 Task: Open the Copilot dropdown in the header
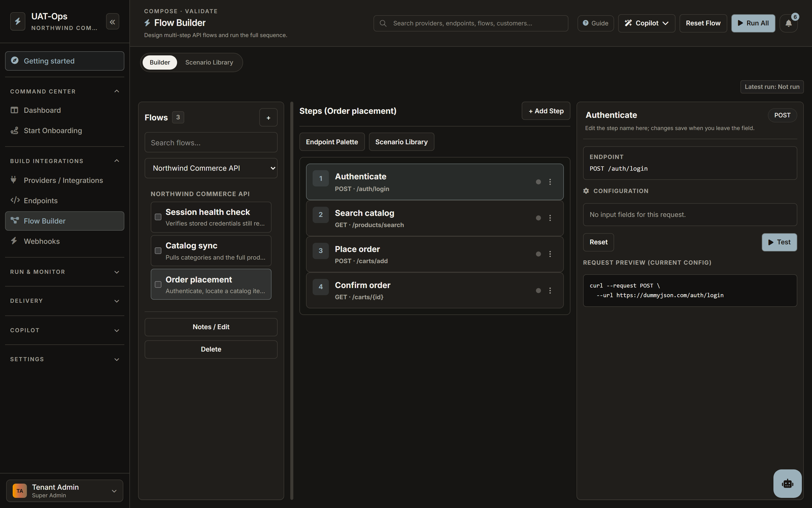pyautogui.click(x=646, y=23)
